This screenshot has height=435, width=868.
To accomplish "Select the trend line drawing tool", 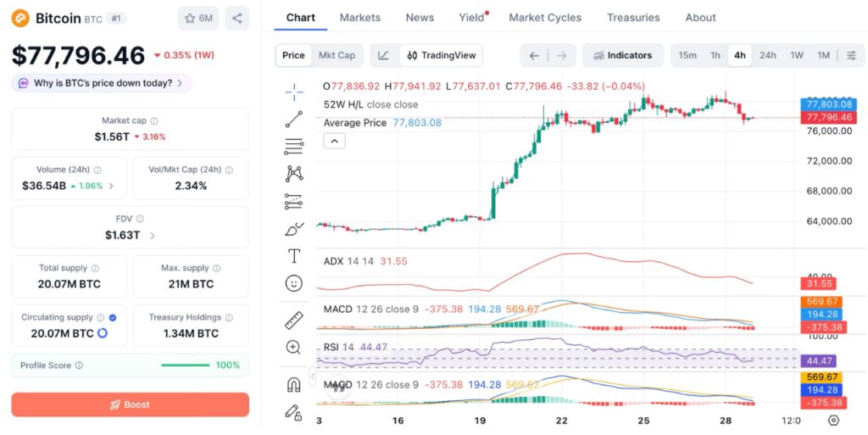I will 294,119.
